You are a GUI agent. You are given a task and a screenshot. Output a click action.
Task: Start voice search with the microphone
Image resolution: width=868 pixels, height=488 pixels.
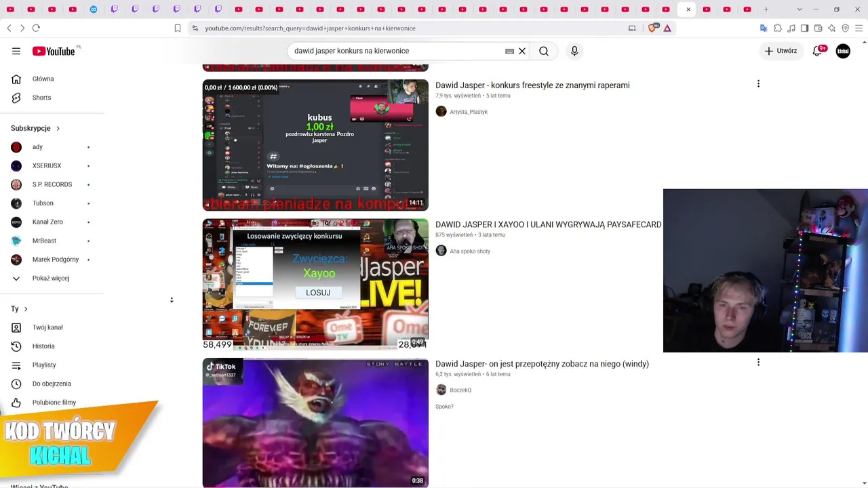[574, 51]
